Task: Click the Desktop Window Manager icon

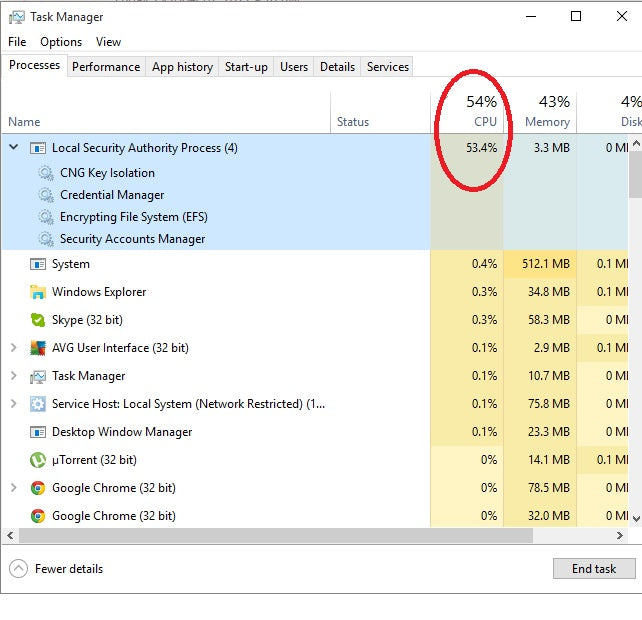Action: coord(38,432)
